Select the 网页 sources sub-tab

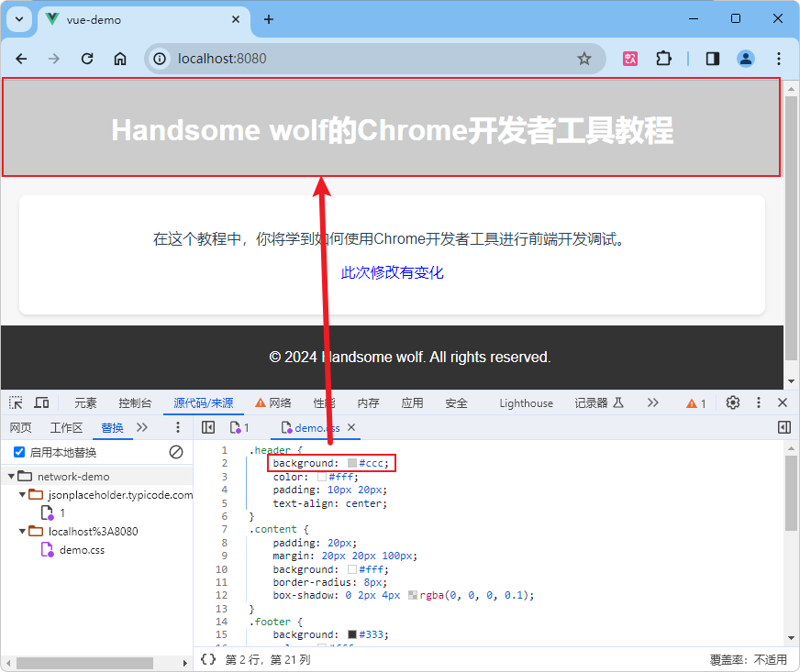pyautogui.click(x=20, y=428)
